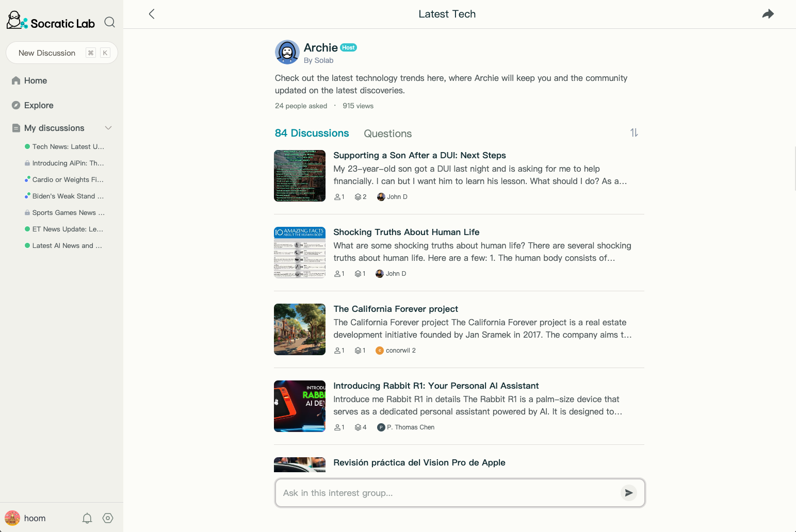Open the hoom user profile
Image resolution: width=796 pixels, height=532 pixels.
pyautogui.click(x=35, y=518)
